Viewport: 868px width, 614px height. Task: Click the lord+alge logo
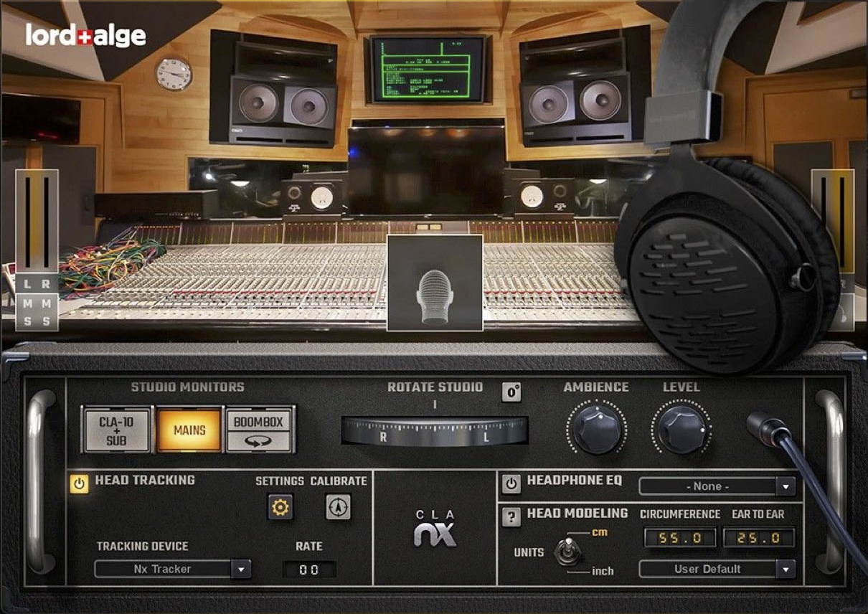point(85,36)
